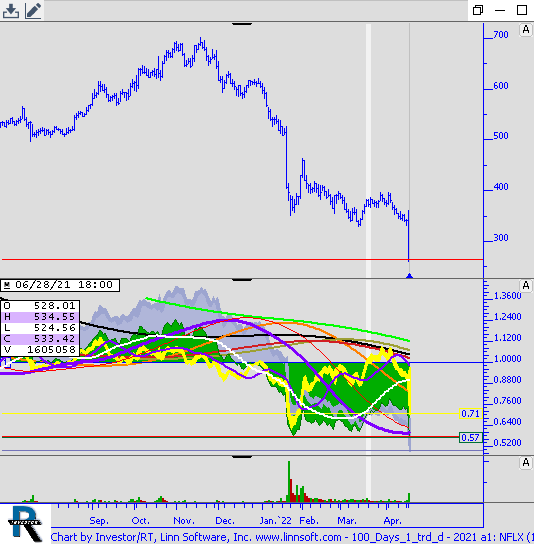The height and width of the screenshot is (544, 534).
Task: Click the blue triangle time marker
Action: 409,276
